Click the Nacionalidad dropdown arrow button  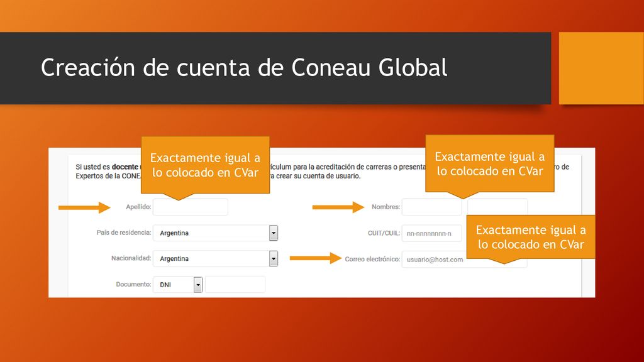274,259
